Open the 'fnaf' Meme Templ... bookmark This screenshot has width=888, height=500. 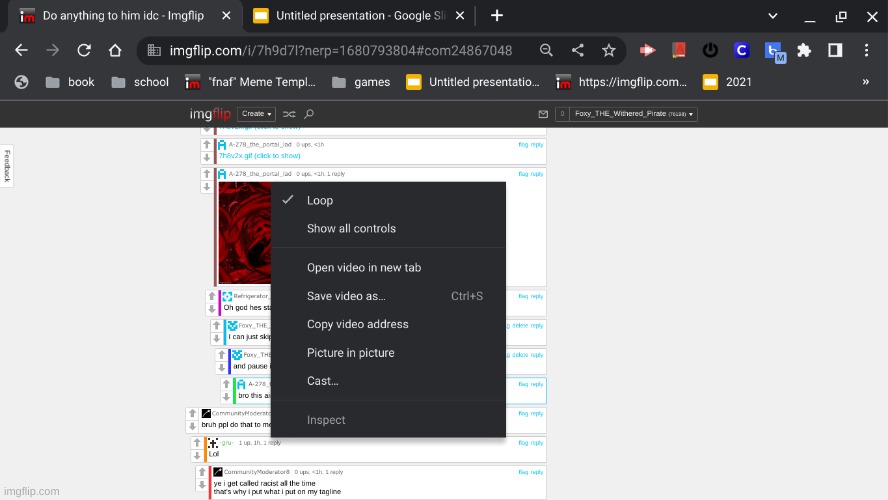[250, 82]
